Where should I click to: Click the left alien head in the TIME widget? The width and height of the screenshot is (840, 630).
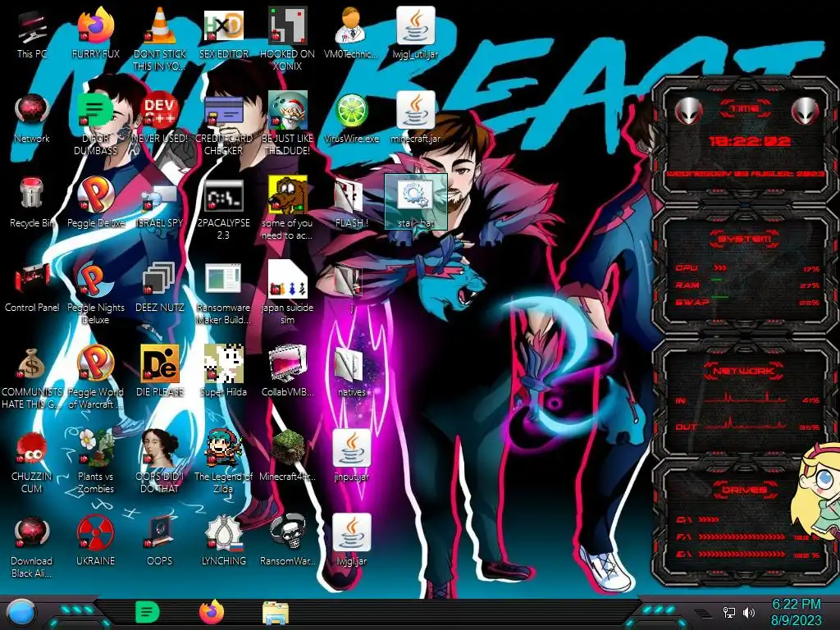[688, 112]
